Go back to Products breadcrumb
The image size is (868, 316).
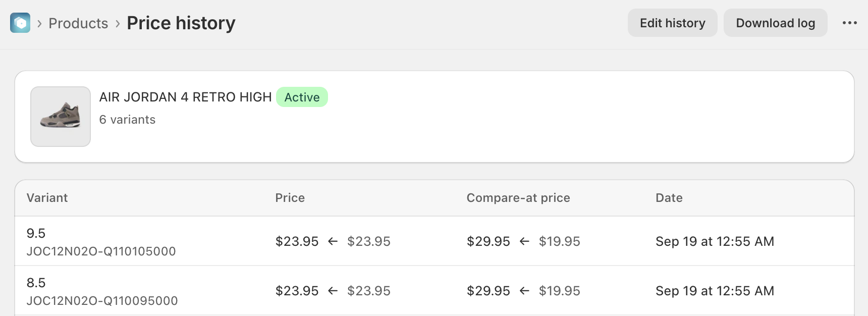pyautogui.click(x=78, y=23)
